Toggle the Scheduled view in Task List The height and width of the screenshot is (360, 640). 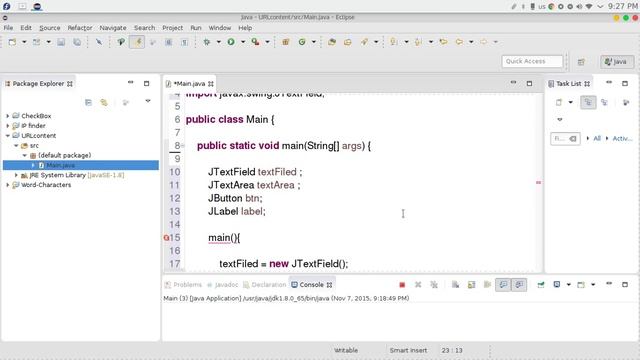[x=604, y=102]
